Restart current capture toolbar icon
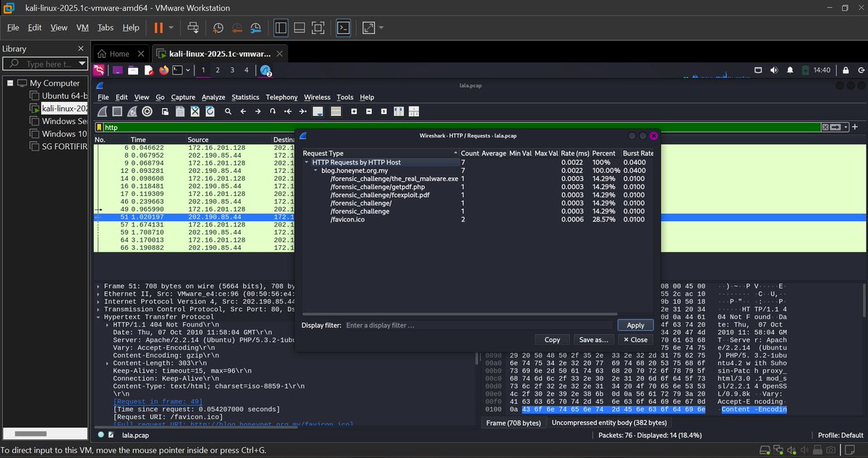The height and width of the screenshot is (458, 868). (x=132, y=111)
